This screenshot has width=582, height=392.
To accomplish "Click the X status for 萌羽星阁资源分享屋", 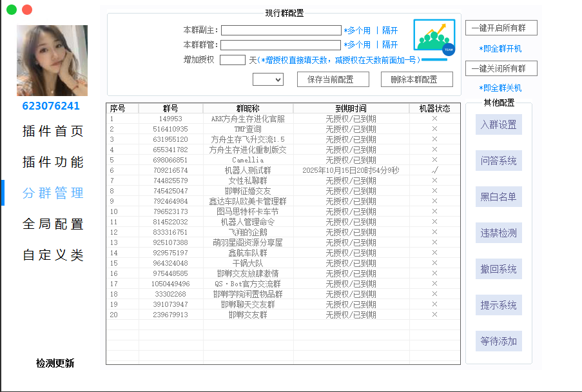I will point(434,242).
